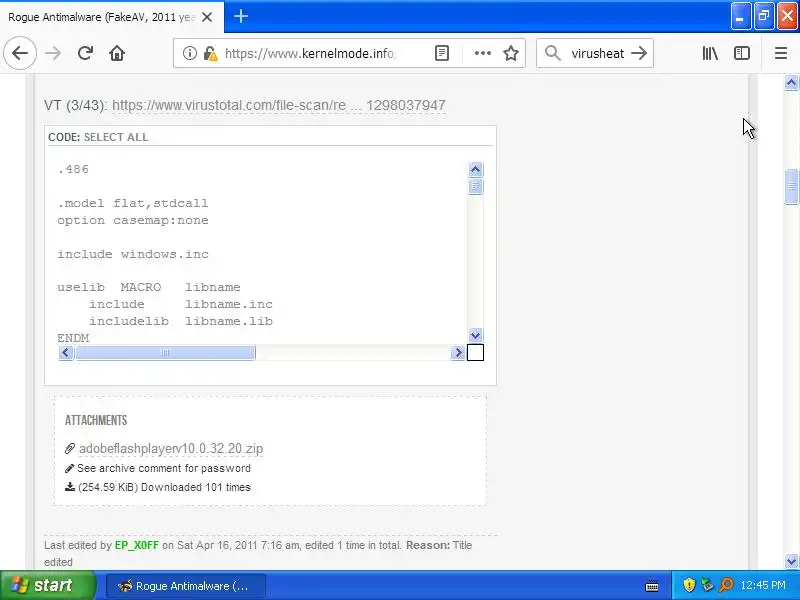Click the code box horizontal scrollbar thumb
The height and width of the screenshot is (600, 800).
coord(165,353)
